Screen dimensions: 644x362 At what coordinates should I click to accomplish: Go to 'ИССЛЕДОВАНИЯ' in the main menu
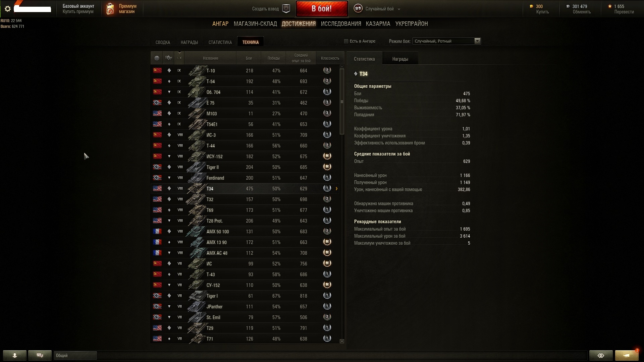341,24
